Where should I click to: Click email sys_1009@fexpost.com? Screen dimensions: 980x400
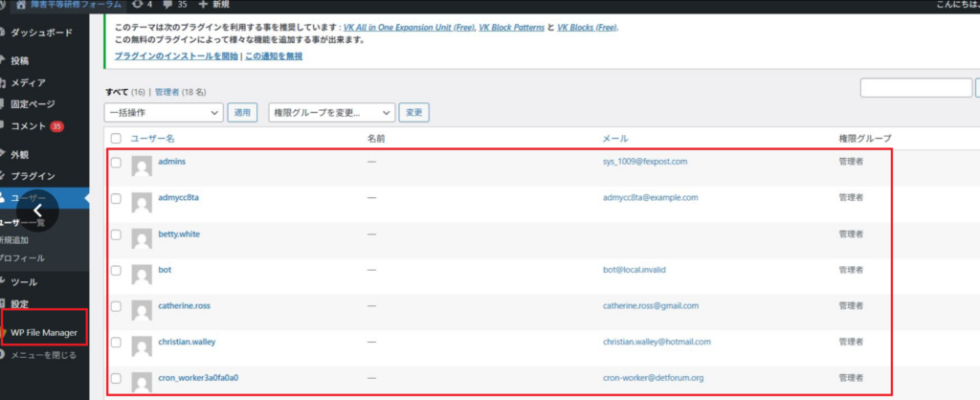[645, 162]
